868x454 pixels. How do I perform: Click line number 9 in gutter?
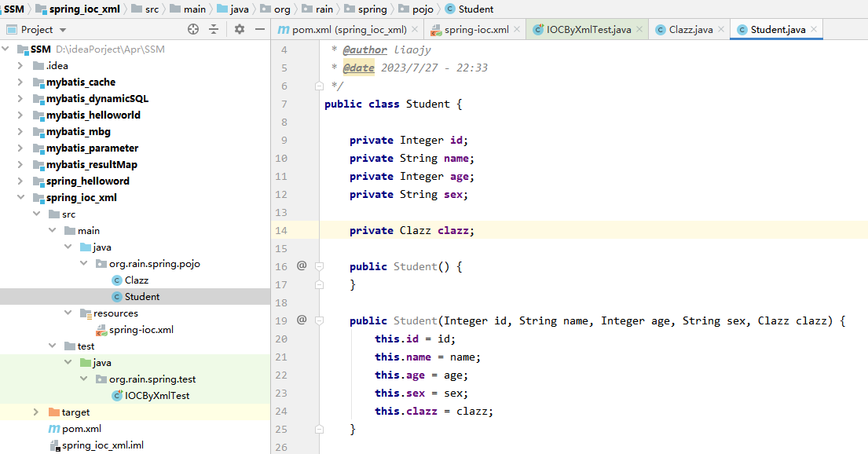tap(284, 140)
